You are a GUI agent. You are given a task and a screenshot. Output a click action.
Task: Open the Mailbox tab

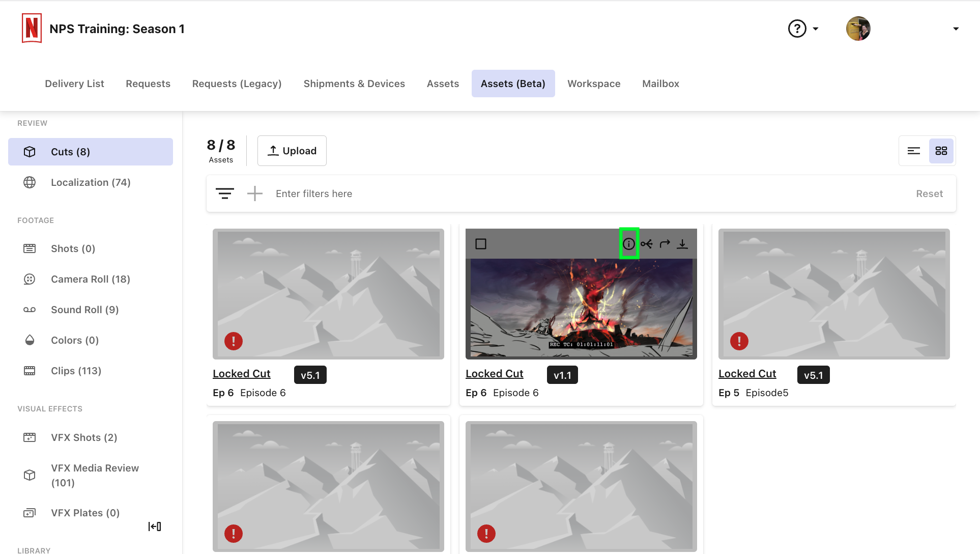660,84
